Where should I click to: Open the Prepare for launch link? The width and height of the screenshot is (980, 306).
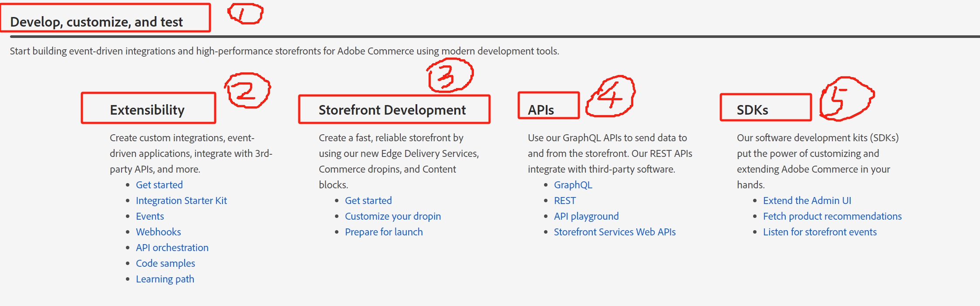click(x=383, y=232)
